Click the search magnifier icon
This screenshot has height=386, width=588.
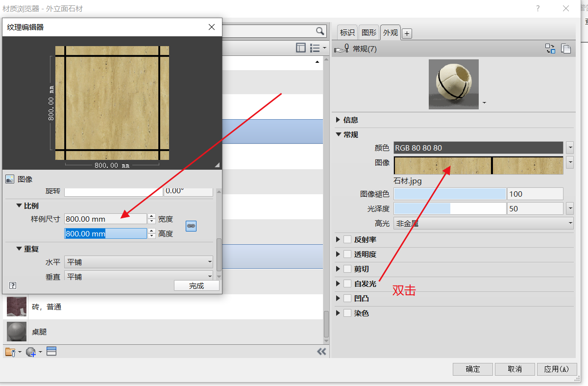(320, 31)
